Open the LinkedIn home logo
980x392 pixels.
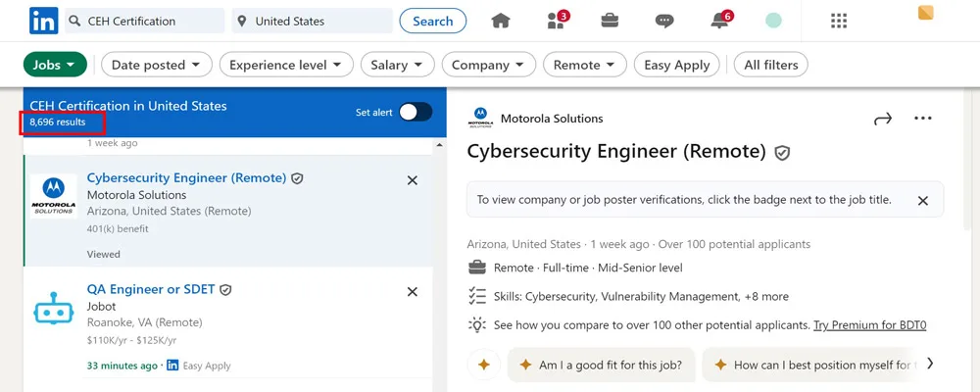point(44,21)
